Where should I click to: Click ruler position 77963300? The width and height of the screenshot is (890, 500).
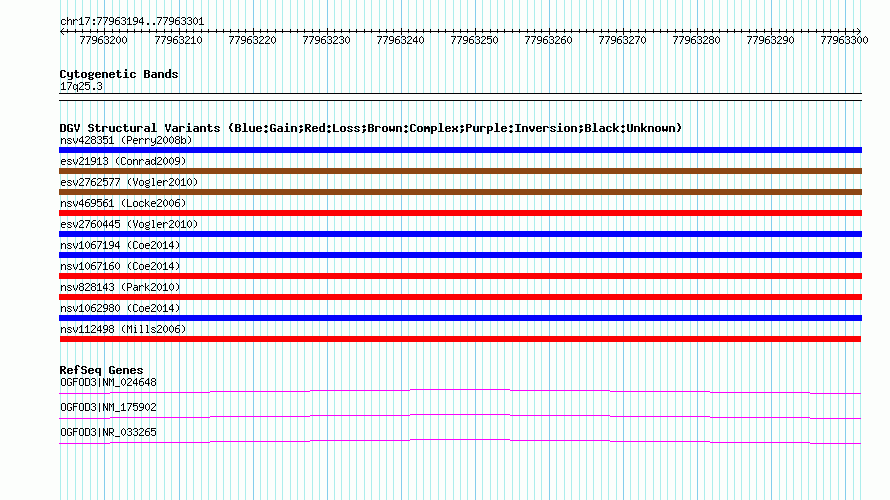click(844, 40)
